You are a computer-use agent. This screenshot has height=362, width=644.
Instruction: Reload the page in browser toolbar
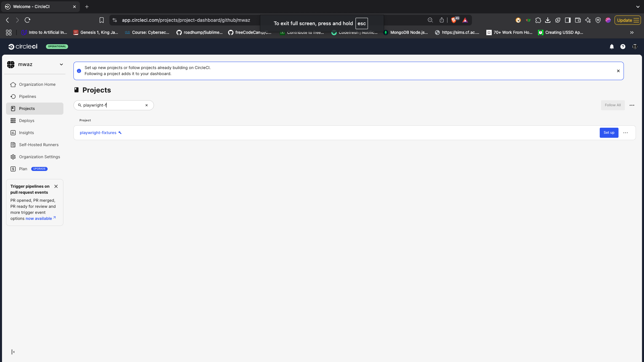(28, 20)
